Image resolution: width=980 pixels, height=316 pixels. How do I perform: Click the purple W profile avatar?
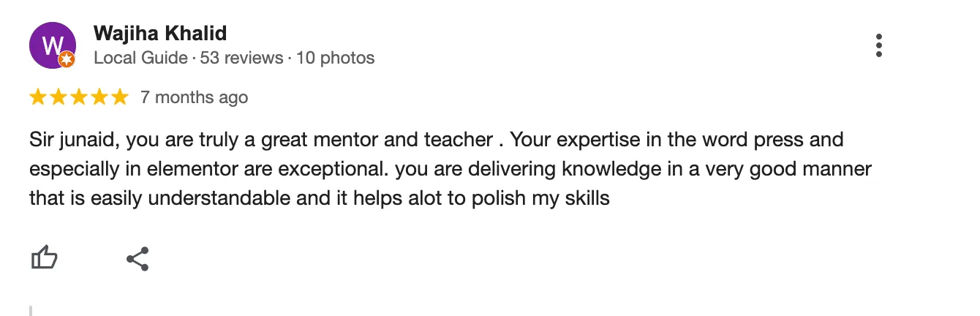coord(50,45)
